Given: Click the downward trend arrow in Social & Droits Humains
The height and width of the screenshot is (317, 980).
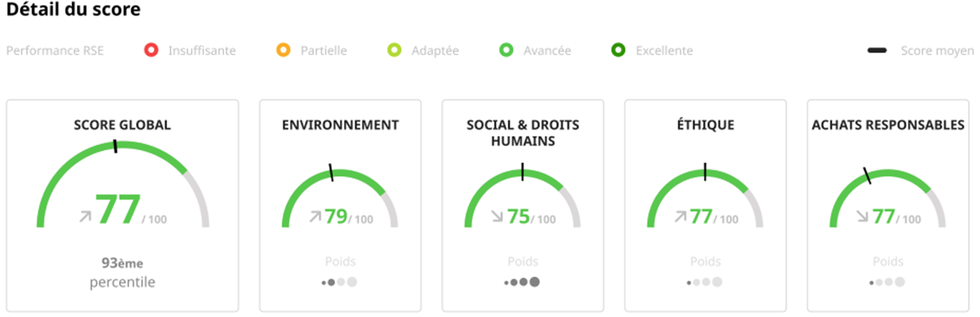Looking at the screenshot, I should [497, 216].
